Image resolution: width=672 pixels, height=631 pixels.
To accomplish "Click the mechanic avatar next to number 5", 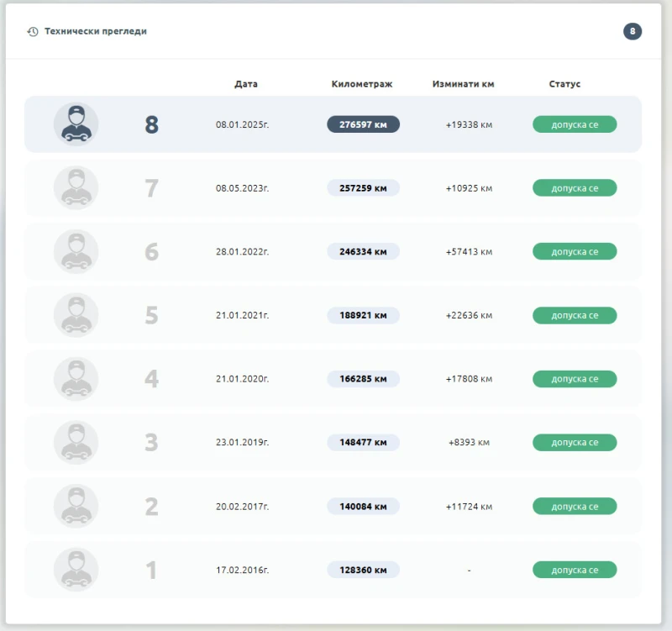I will click(x=76, y=316).
